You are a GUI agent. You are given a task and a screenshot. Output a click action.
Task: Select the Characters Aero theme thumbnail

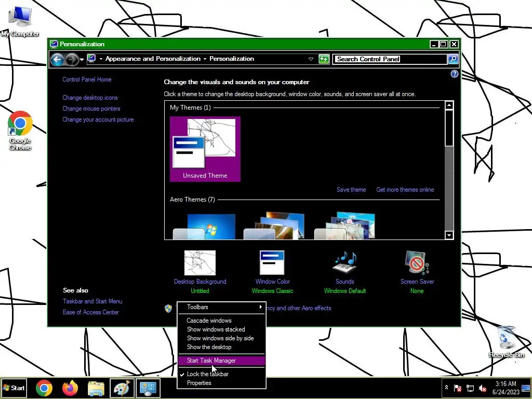(345, 225)
